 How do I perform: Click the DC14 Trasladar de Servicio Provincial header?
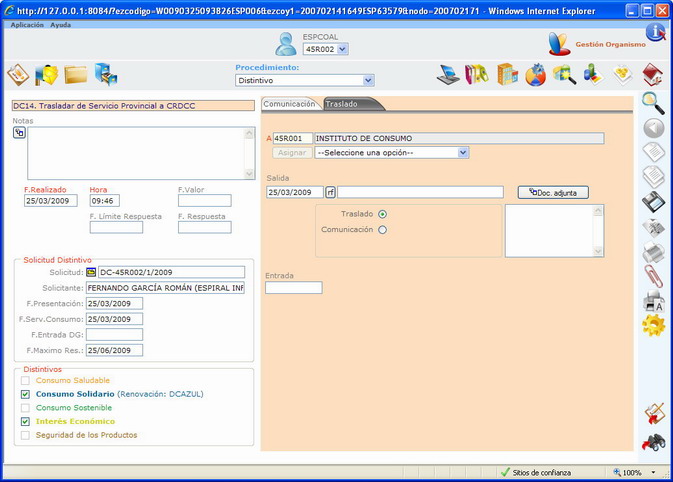tap(133, 106)
